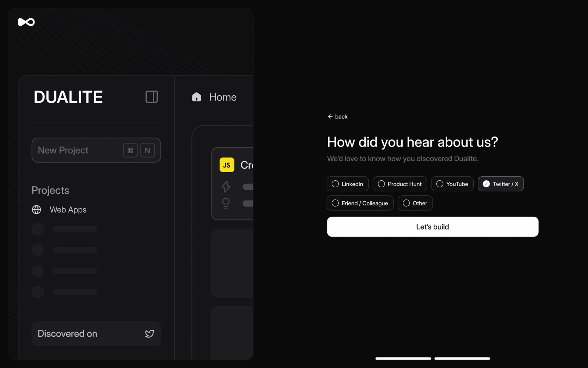Click the Twitter bird icon

point(150,333)
